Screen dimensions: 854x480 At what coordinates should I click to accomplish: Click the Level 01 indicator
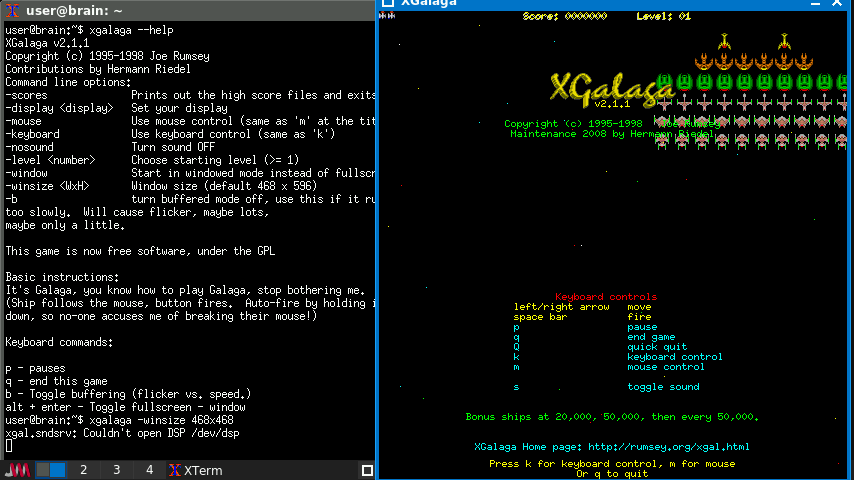664,16
